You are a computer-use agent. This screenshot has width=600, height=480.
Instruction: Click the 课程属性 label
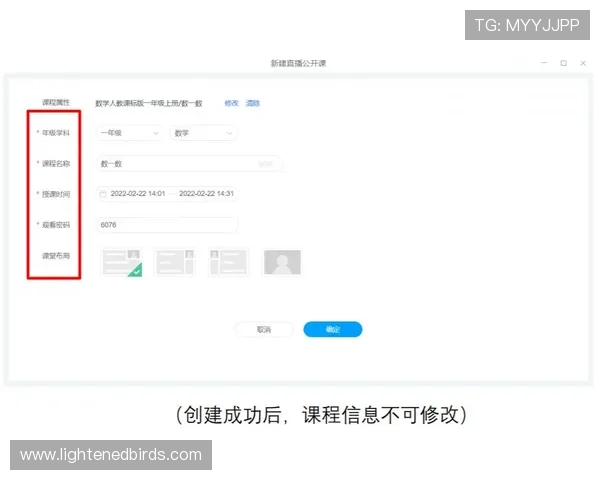[x=56, y=102]
